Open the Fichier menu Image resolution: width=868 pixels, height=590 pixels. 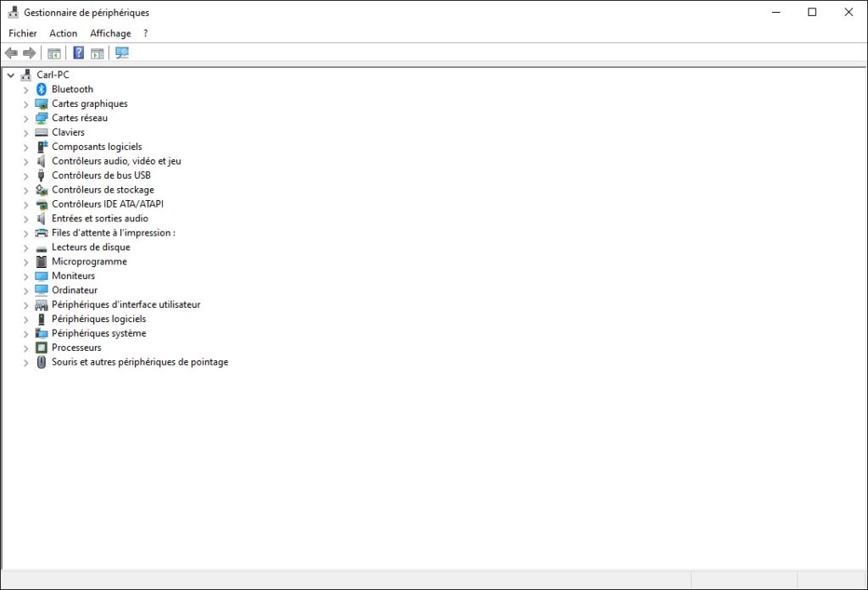pyautogui.click(x=23, y=33)
